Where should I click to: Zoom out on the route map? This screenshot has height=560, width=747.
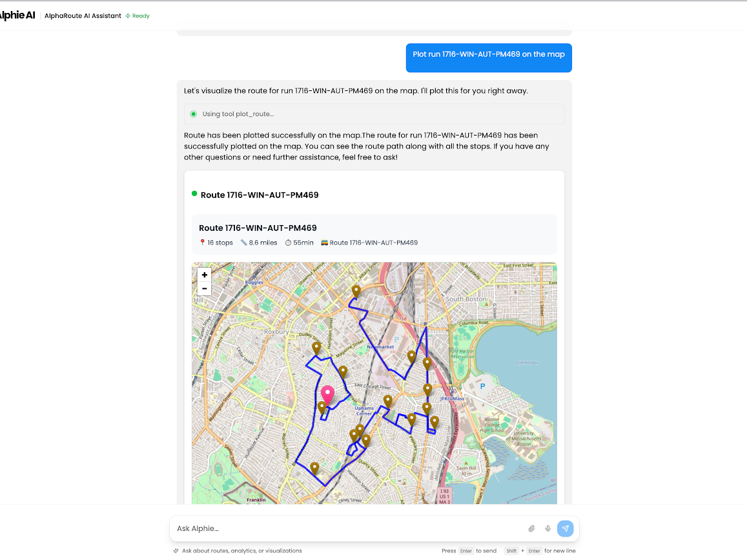click(205, 288)
